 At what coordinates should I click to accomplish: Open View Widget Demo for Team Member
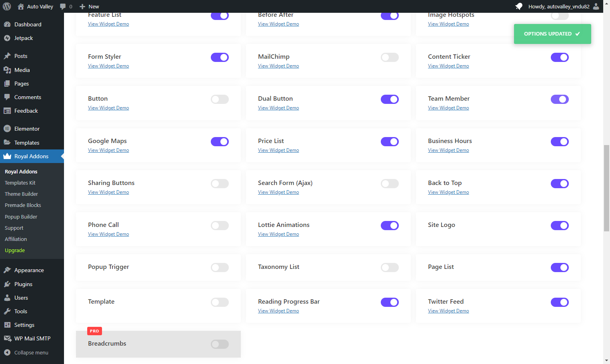point(448,108)
